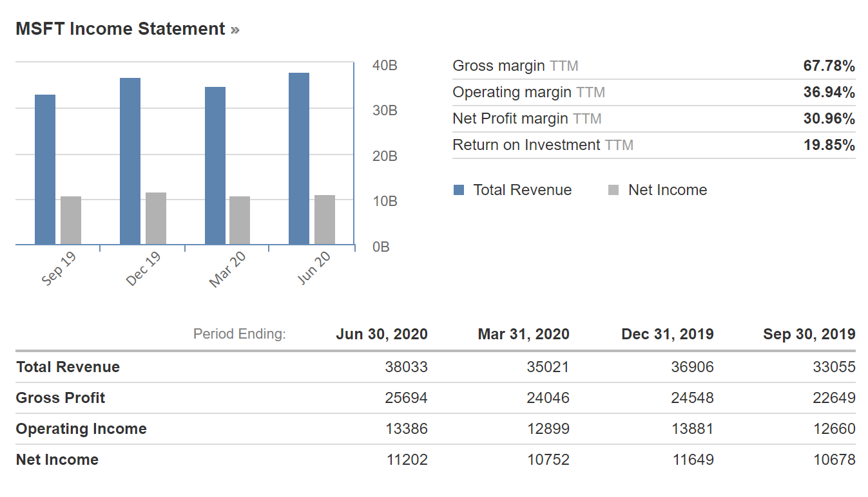Click the Net Income row header in table
Screen dimensions: 868x497
[x=57, y=460]
